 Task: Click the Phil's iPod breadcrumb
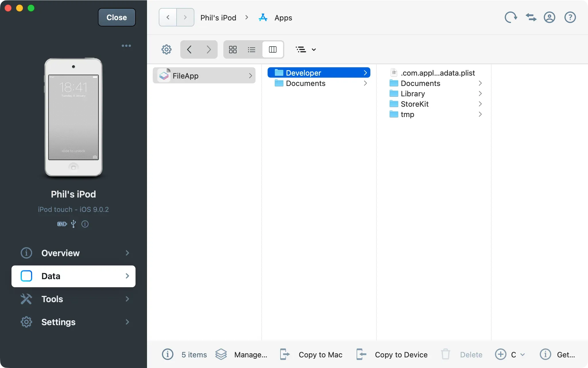(x=218, y=18)
